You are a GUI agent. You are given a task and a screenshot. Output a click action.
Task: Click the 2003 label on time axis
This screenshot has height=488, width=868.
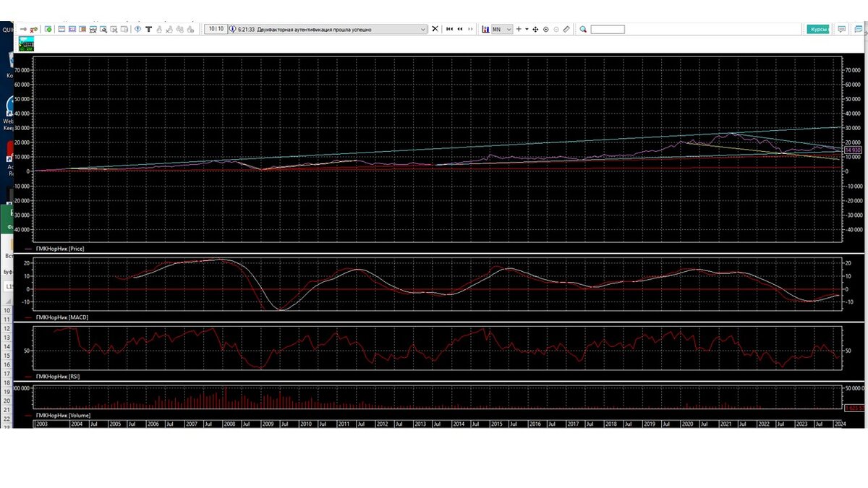[43, 424]
